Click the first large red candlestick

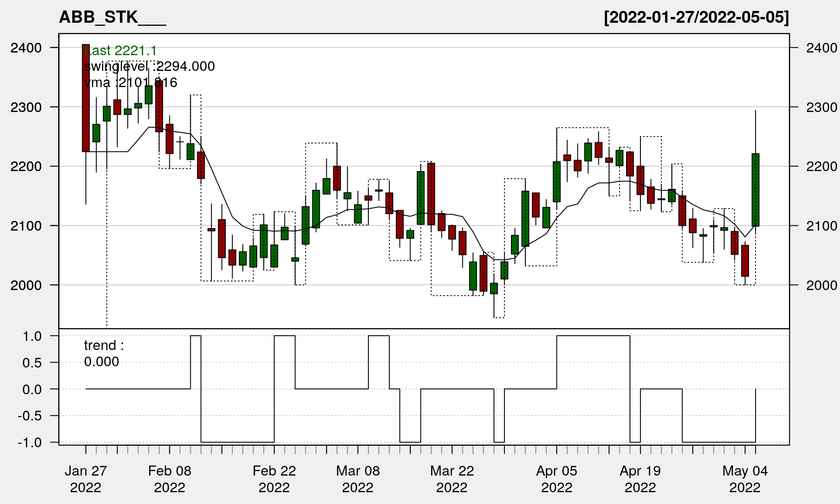point(86,98)
